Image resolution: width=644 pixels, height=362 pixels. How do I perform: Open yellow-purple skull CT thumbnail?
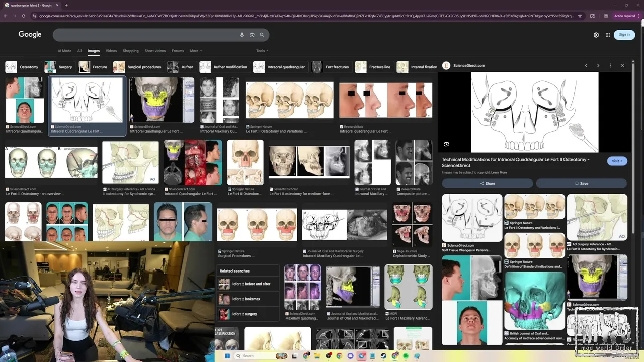click(x=162, y=100)
